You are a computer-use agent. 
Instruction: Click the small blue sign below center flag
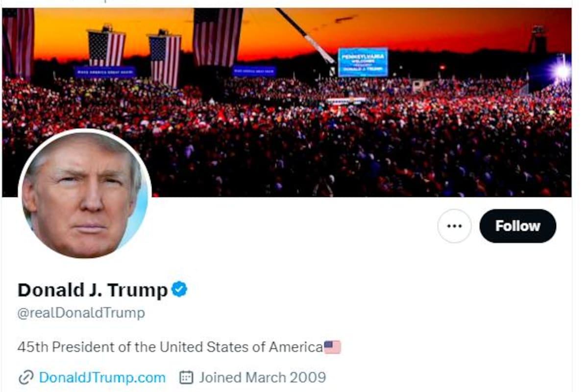[x=254, y=72]
